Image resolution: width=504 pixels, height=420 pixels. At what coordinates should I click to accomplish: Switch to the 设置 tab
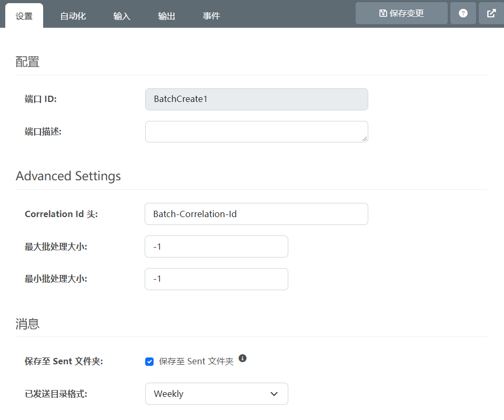(x=24, y=16)
